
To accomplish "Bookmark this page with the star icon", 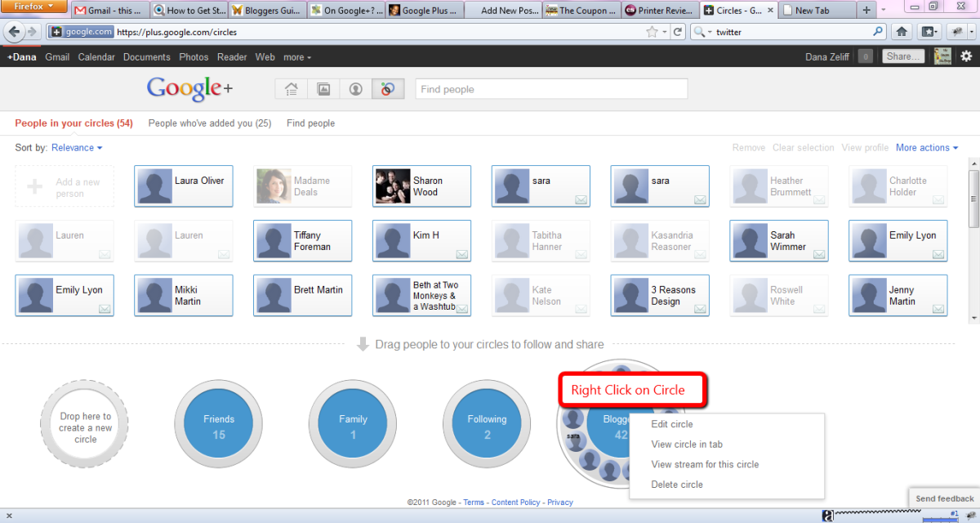I will [652, 32].
